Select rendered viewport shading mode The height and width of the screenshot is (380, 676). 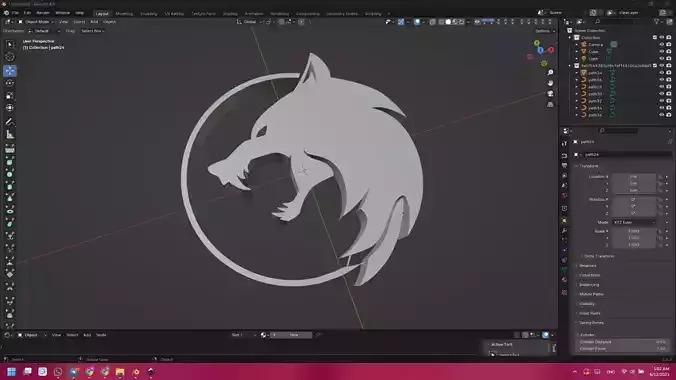[x=462, y=22]
